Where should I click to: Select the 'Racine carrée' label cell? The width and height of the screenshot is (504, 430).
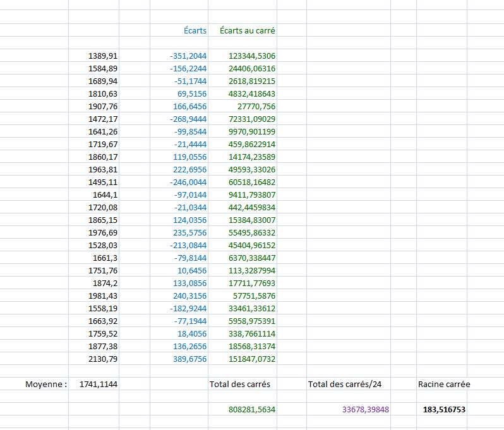pyautogui.click(x=443, y=384)
